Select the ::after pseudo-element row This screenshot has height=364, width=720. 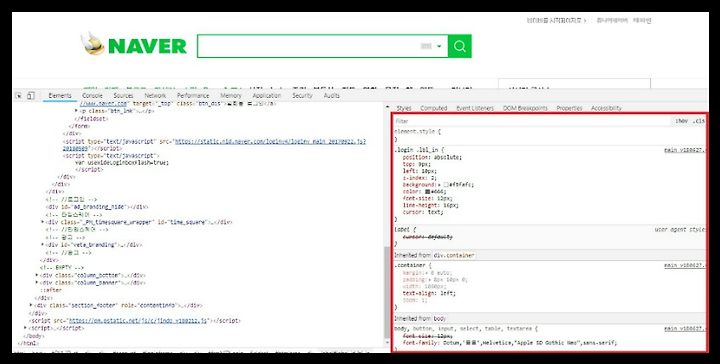[51, 290]
